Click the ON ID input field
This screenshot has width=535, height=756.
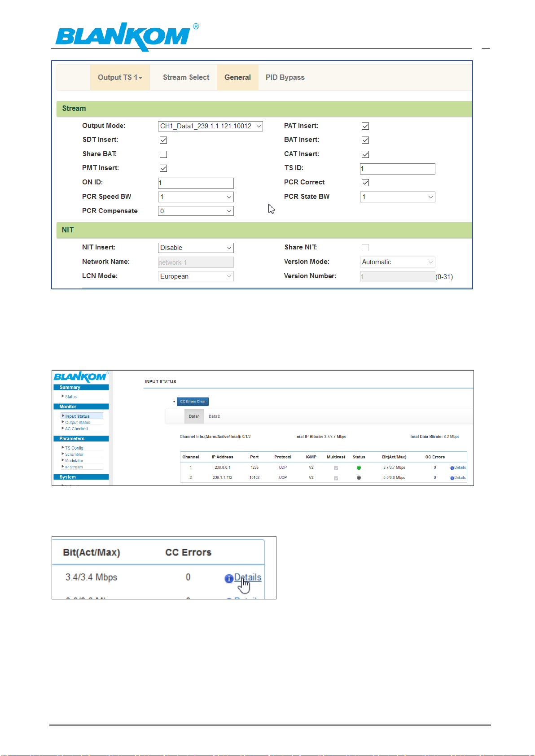click(196, 183)
